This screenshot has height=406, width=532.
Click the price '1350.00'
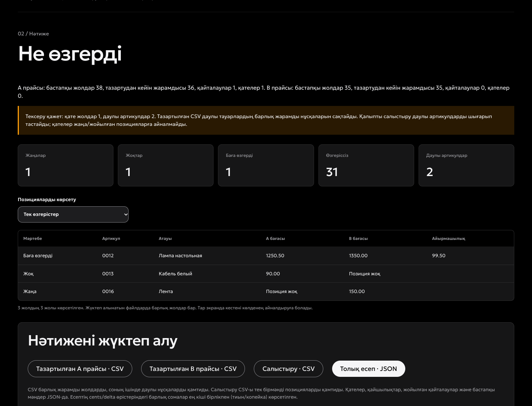[x=358, y=256]
